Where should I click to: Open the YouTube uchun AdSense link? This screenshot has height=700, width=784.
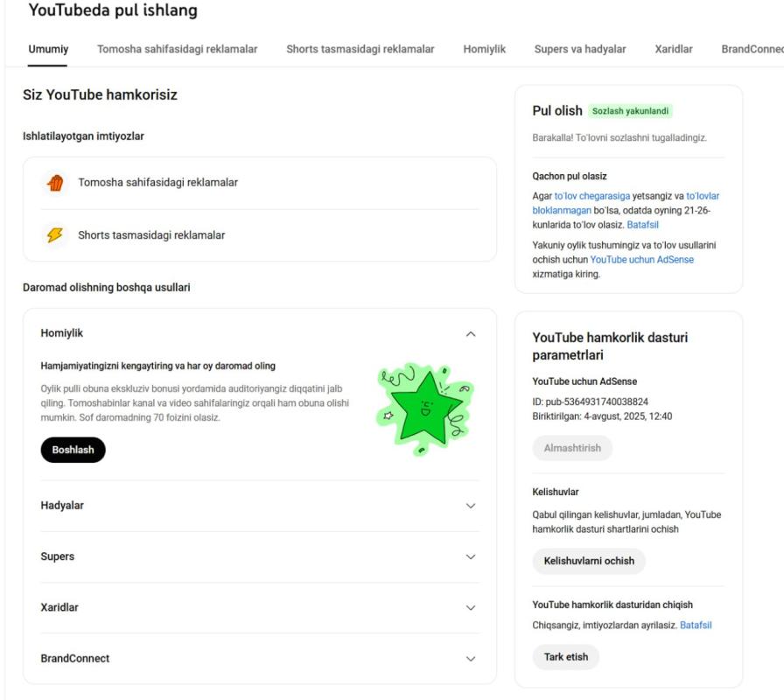[x=642, y=260]
